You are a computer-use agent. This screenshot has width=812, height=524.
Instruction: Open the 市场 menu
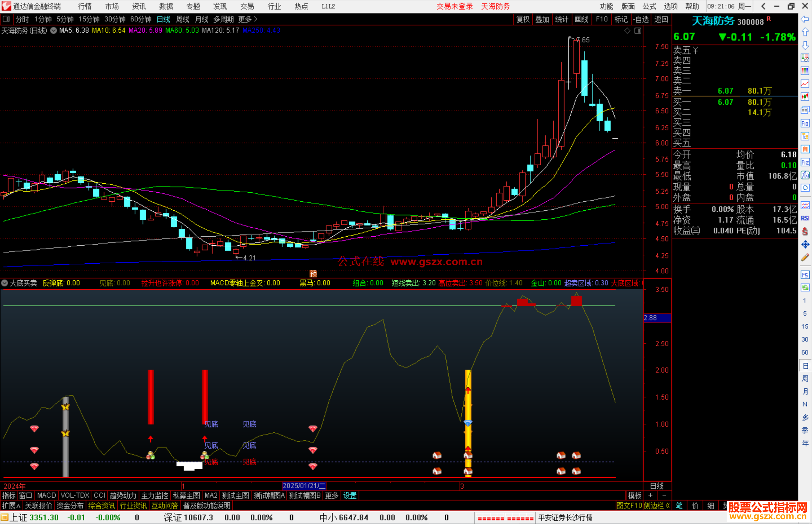tap(112, 6)
